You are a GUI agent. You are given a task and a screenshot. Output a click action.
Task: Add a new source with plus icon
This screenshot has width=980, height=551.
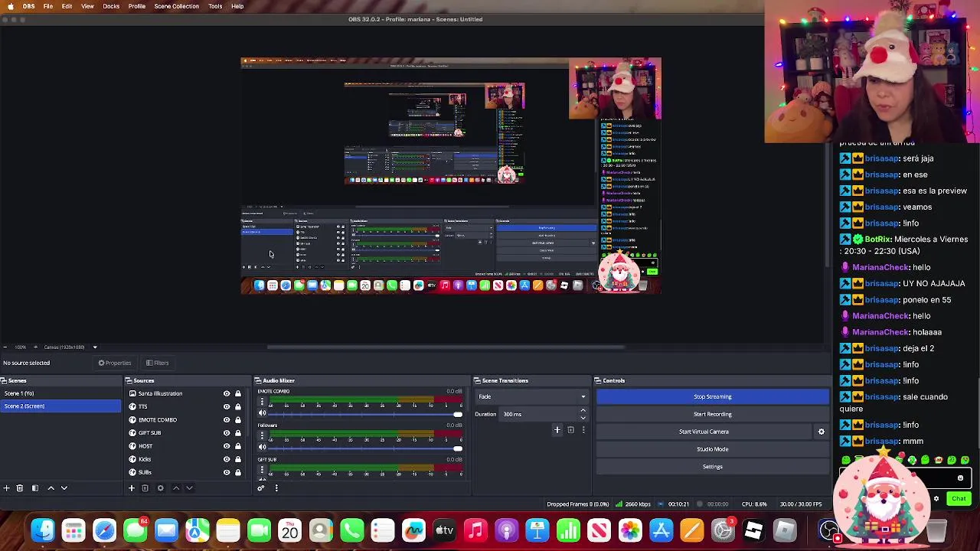(131, 488)
